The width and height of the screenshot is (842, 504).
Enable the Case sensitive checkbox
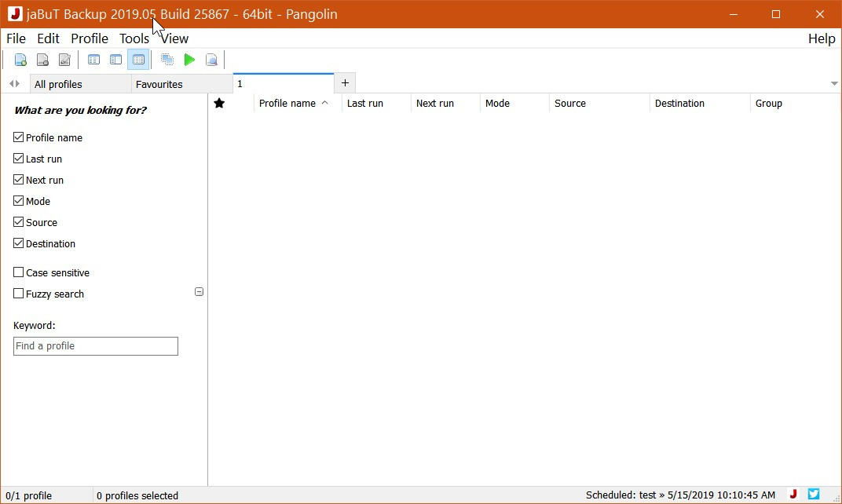pos(18,272)
